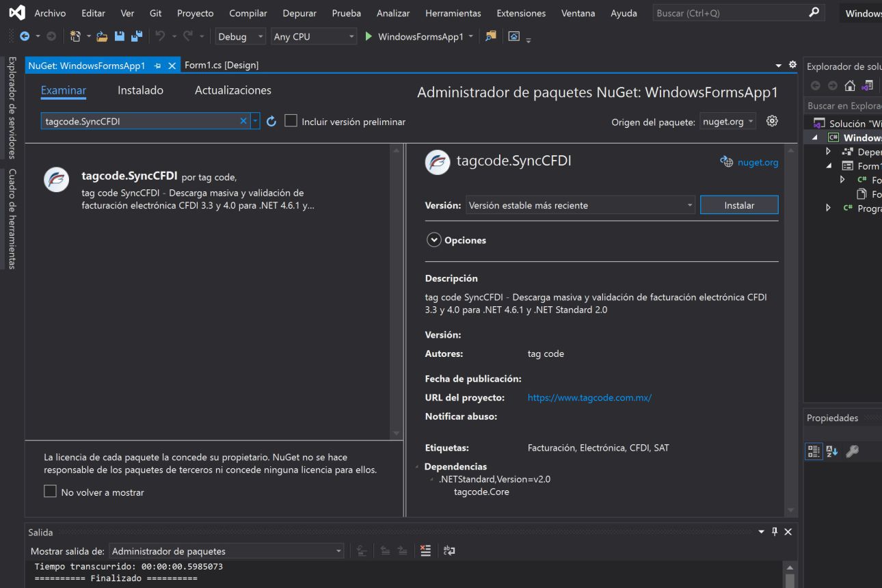Toggle Incluir versión preliminar checkbox
882x588 pixels.
pos(291,121)
